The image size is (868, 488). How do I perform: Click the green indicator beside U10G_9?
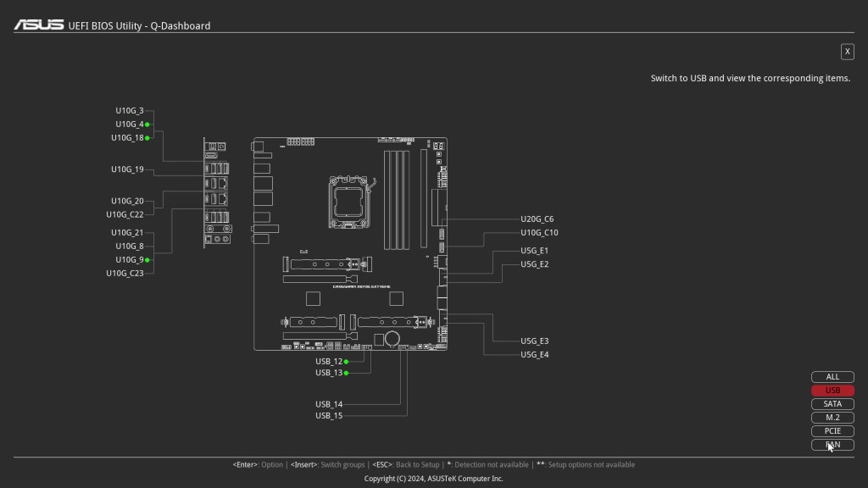point(147,260)
